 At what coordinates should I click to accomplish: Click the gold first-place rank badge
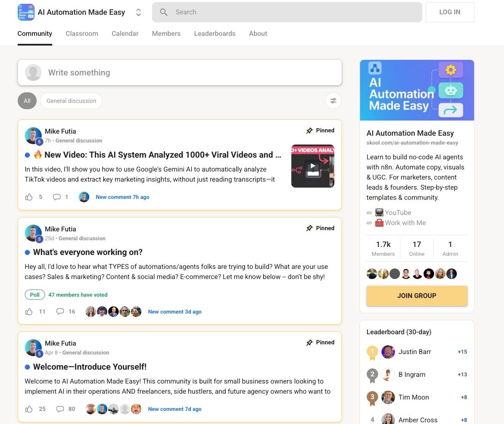coord(372,353)
